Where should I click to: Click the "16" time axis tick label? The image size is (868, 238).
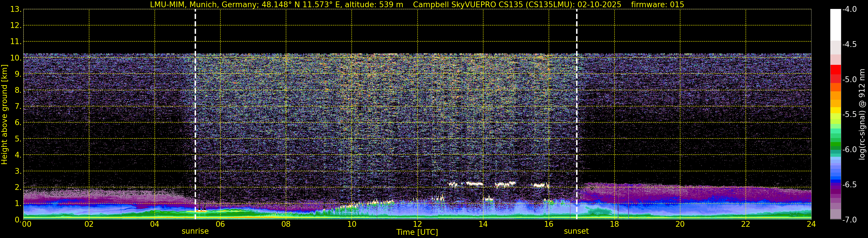point(549,224)
